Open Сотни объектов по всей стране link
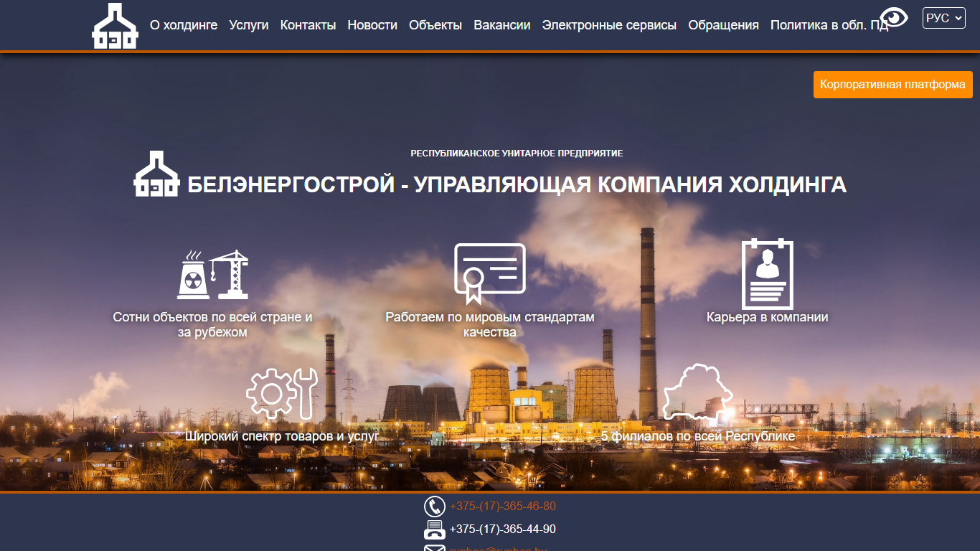 tap(212, 324)
